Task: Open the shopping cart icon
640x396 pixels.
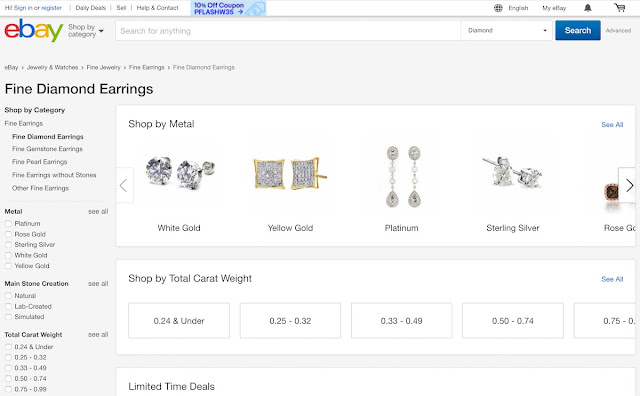Action: pyautogui.click(x=620, y=7)
